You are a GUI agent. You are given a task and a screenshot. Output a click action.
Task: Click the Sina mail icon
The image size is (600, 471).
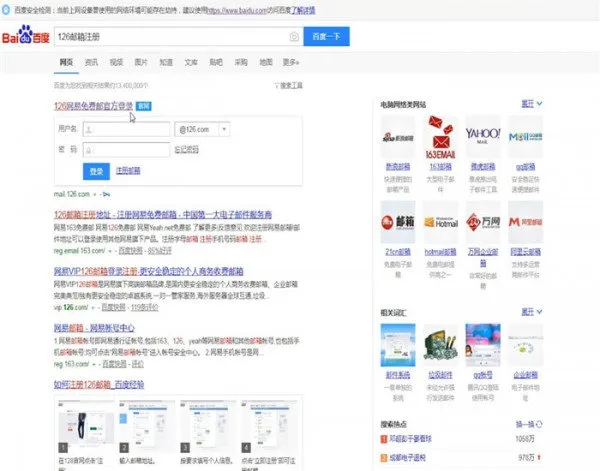point(398,137)
